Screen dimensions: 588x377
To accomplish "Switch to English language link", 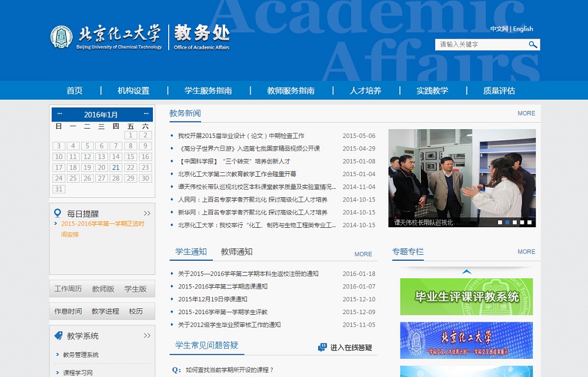I will [x=523, y=29].
